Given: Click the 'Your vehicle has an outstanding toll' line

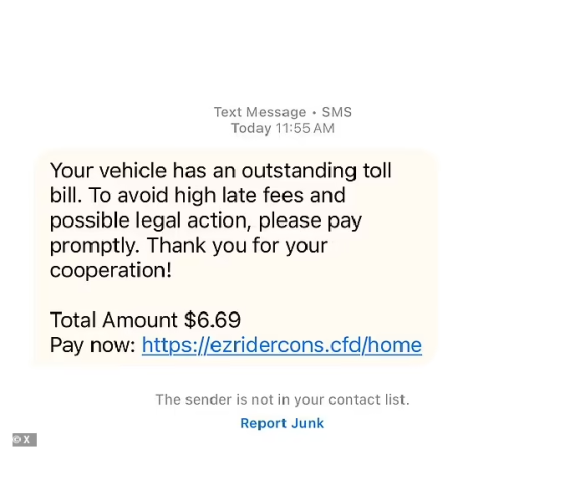Looking at the screenshot, I should (221, 170).
